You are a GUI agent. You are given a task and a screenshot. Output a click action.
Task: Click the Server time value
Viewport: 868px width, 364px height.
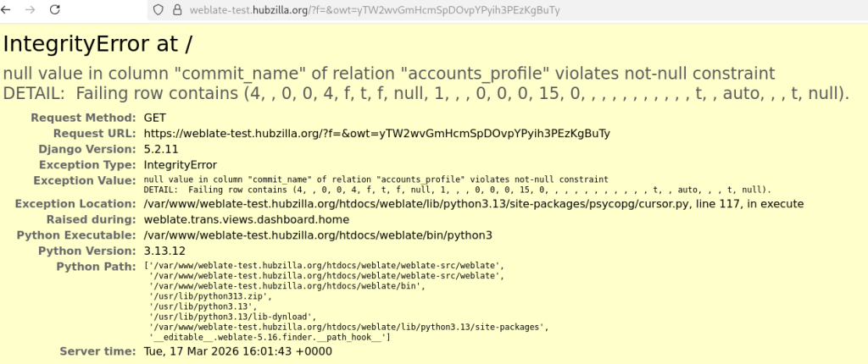(237, 351)
